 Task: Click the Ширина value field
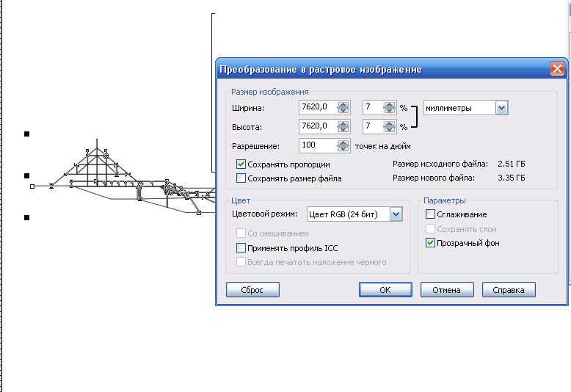[318, 107]
